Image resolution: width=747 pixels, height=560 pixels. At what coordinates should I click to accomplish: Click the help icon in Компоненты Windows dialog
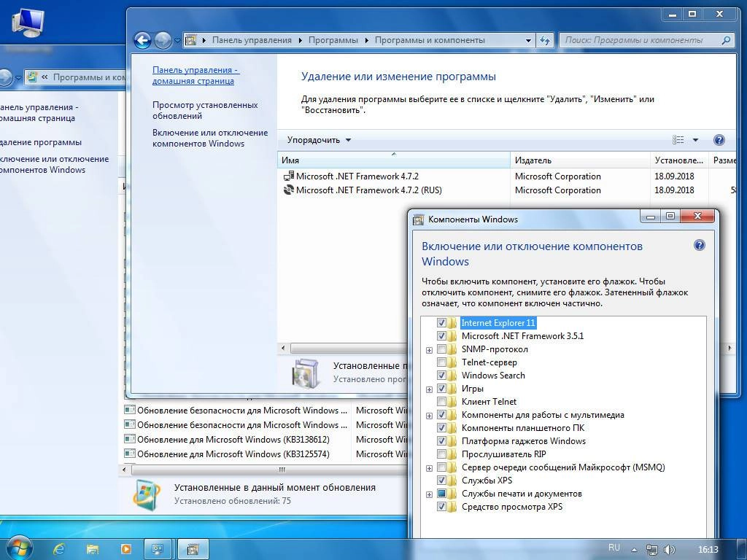699,245
